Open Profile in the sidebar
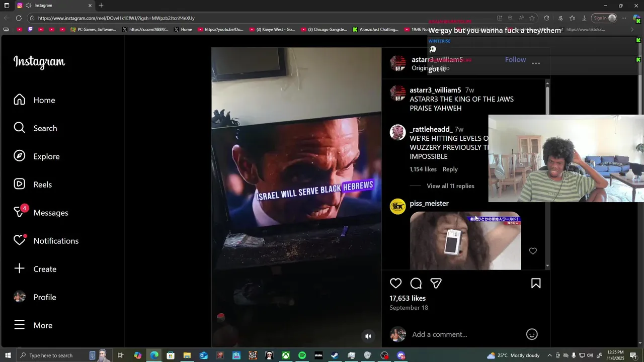The width and height of the screenshot is (644, 362). 35,297
